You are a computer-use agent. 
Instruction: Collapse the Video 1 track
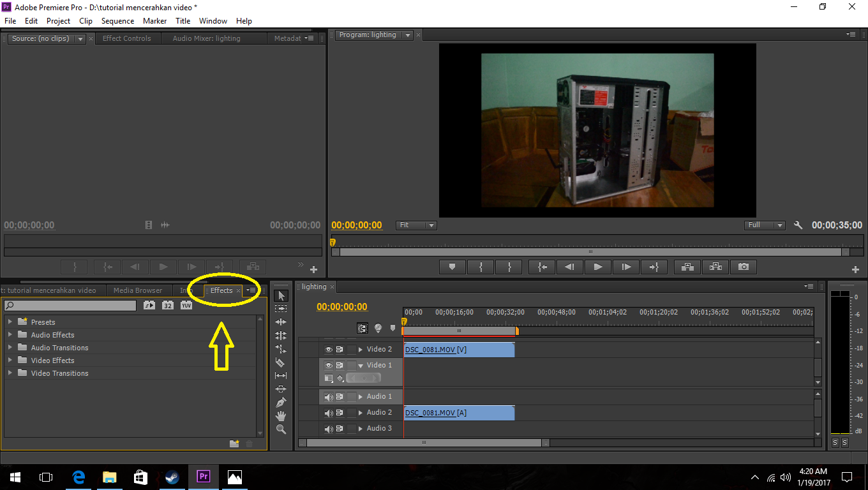361,366
